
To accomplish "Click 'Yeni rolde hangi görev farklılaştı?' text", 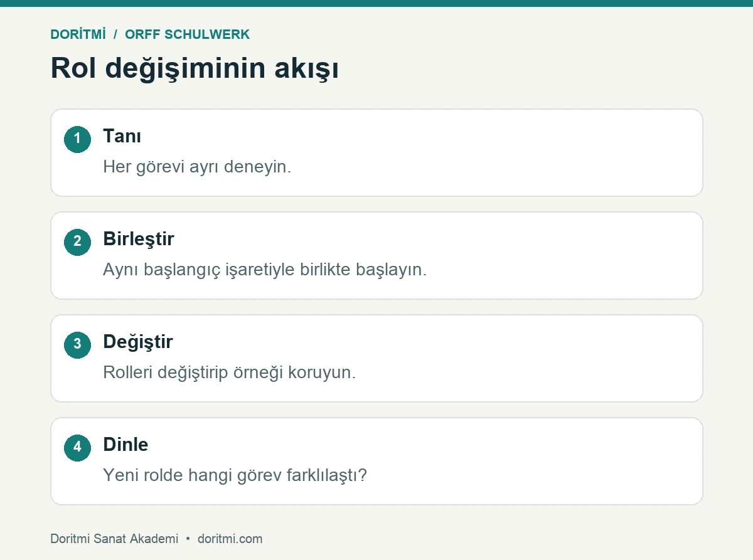I will [235, 476].
